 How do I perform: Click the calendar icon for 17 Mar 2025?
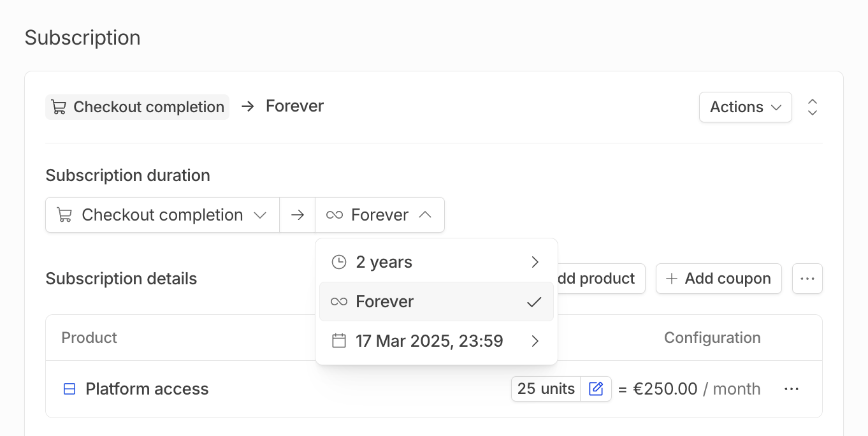339,341
